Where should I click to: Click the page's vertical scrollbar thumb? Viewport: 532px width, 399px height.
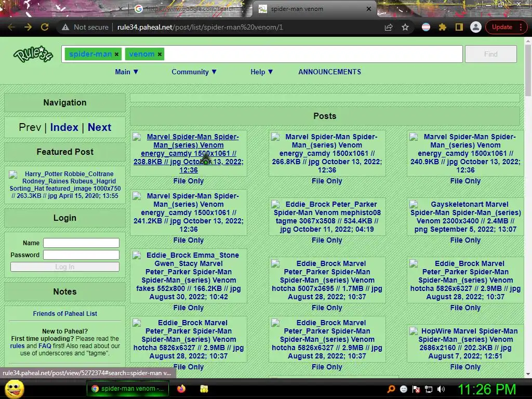[x=528, y=70]
